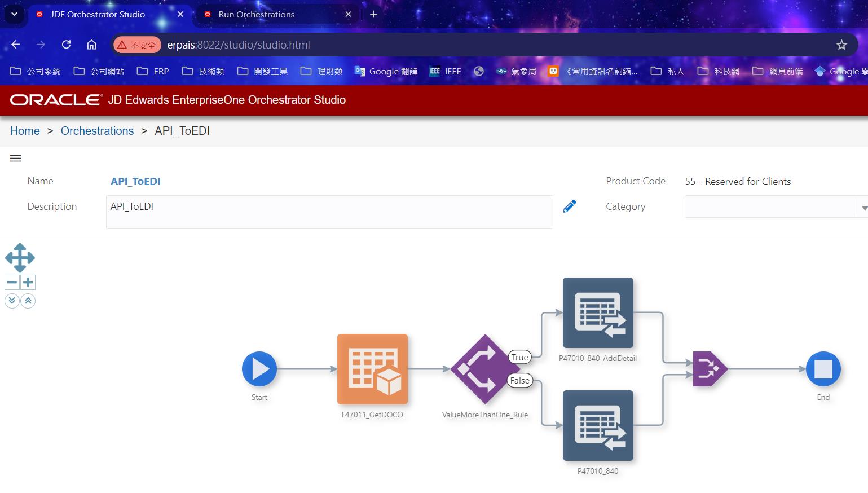Image resolution: width=868 pixels, height=493 pixels.
Task: Click the F47011_GetDOCO node label
Action: 372,415
